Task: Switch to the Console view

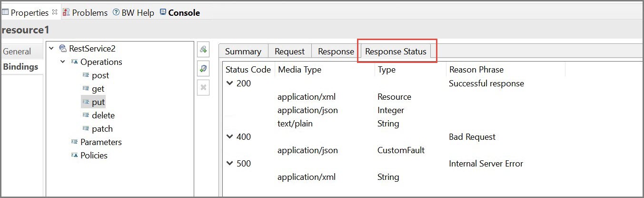Action: [x=179, y=13]
